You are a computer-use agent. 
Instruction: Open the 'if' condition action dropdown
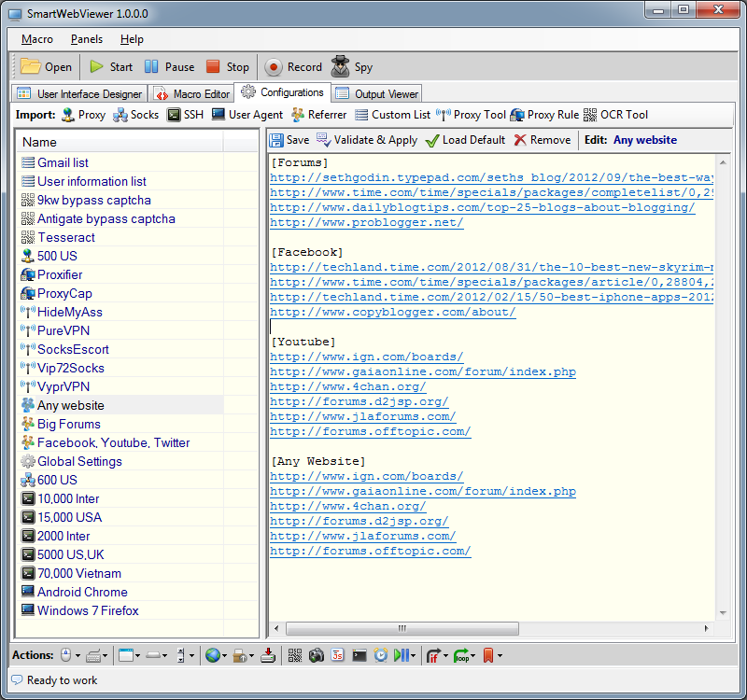(x=447, y=655)
